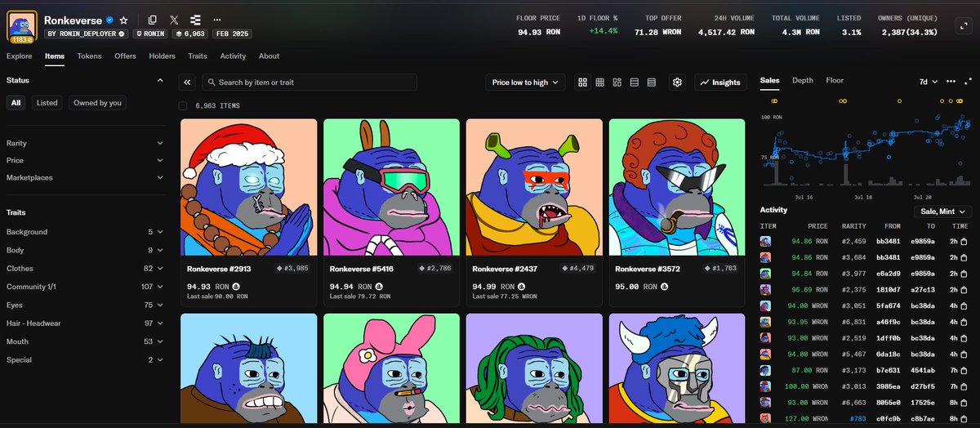Open the BY RONIN_DEPLOYER creator link
The height and width of the screenshot is (428, 980).
[86, 33]
